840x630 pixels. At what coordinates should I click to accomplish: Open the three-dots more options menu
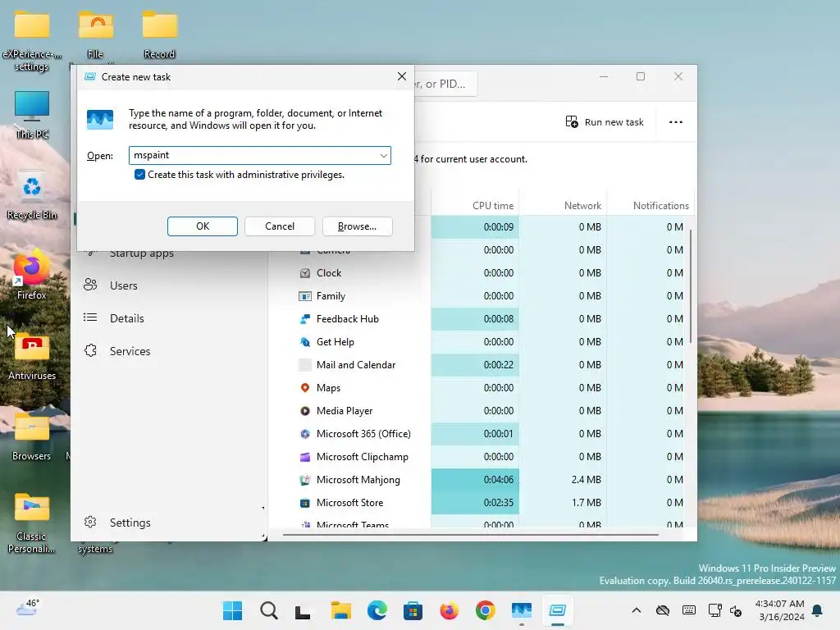click(x=676, y=122)
